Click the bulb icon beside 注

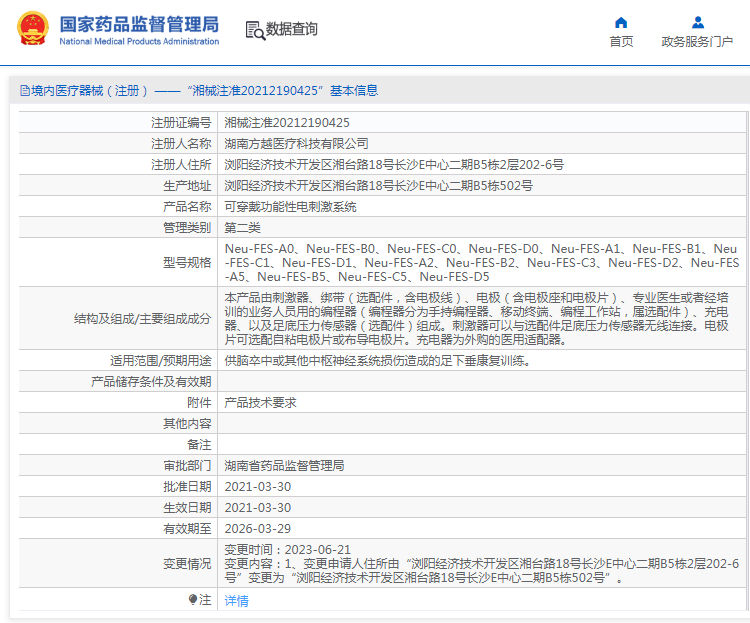[193, 599]
